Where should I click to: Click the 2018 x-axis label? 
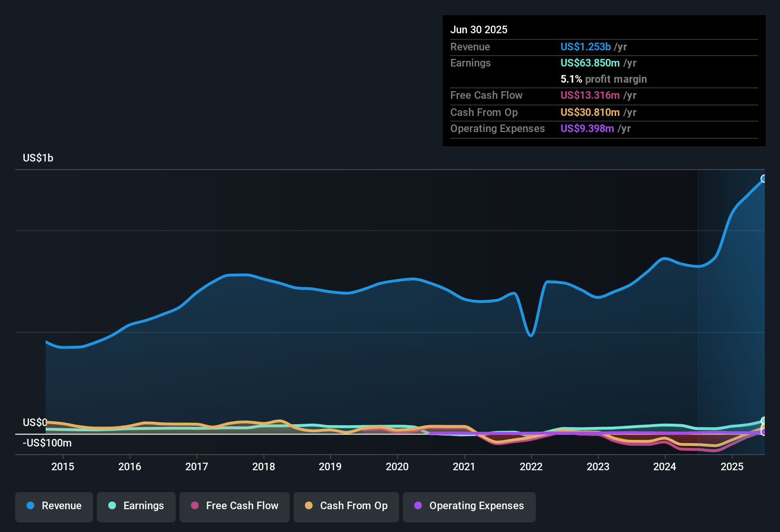pyautogui.click(x=264, y=466)
